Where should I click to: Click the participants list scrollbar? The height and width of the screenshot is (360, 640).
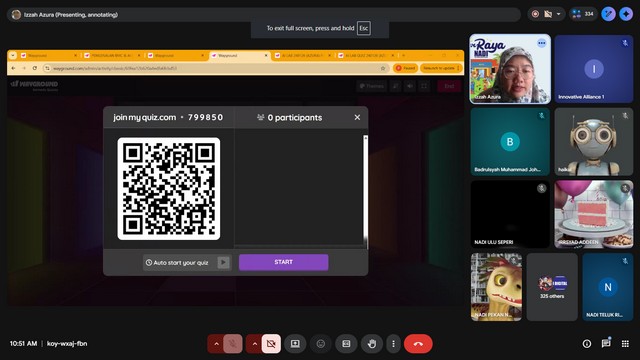[x=365, y=190]
